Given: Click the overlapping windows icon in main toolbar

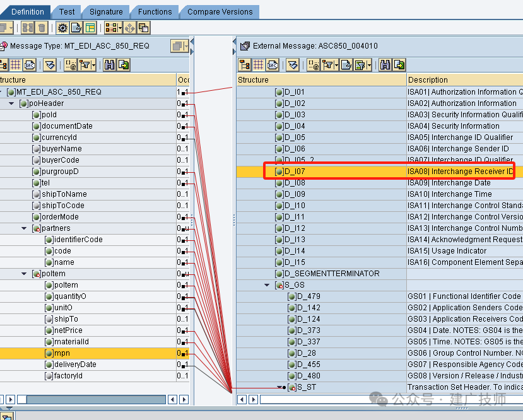Looking at the screenshot, I should [x=144, y=28].
